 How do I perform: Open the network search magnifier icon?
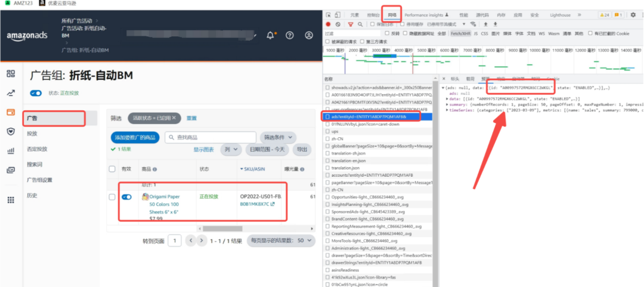click(x=360, y=24)
